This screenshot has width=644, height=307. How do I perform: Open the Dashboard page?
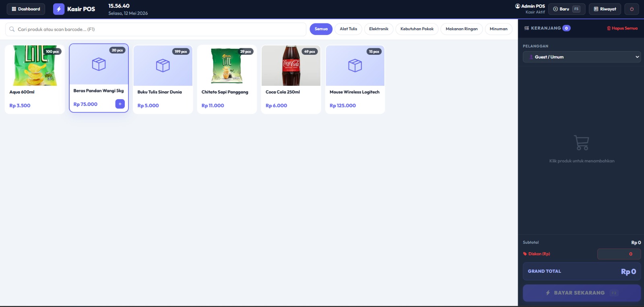[26, 9]
